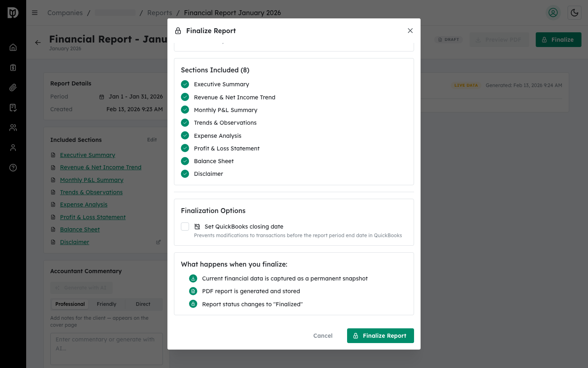
Task: Open attachments via the paperclip icon
Action: tap(13, 87)
